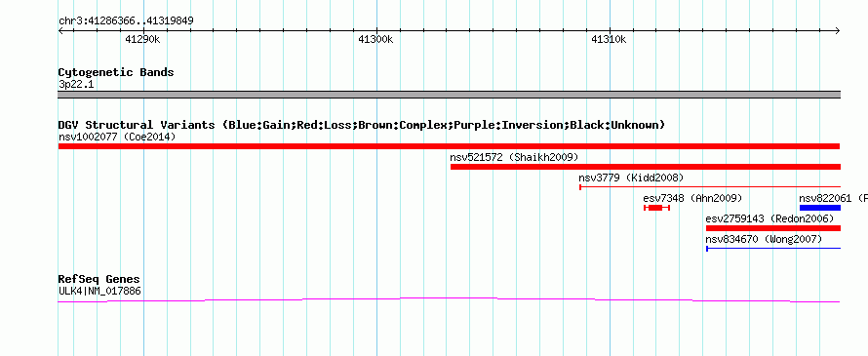The width and height of the screenshot is (868, 356).
Task: Click the nsv1002077 (Coe2014) red loss bar
Action: tap(449, 146)
